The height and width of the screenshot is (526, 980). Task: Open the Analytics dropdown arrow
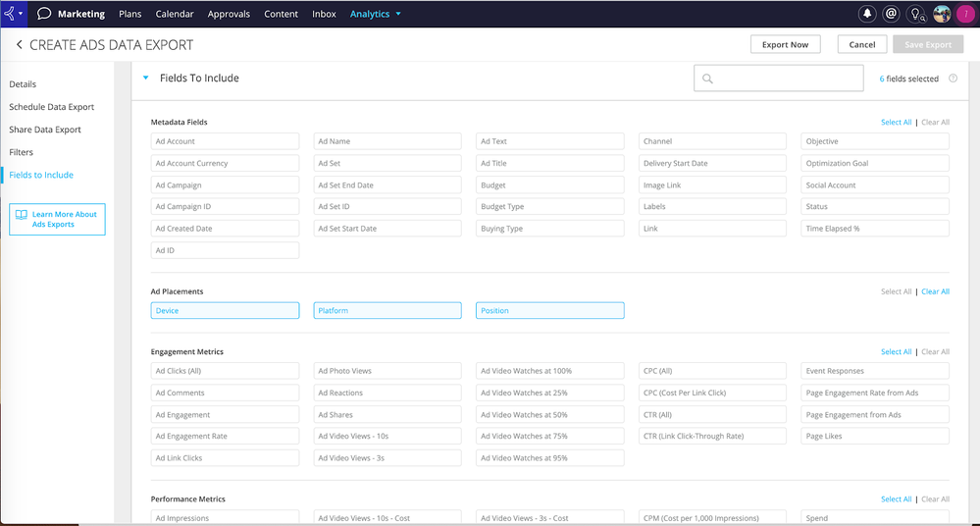click(398, 14)
